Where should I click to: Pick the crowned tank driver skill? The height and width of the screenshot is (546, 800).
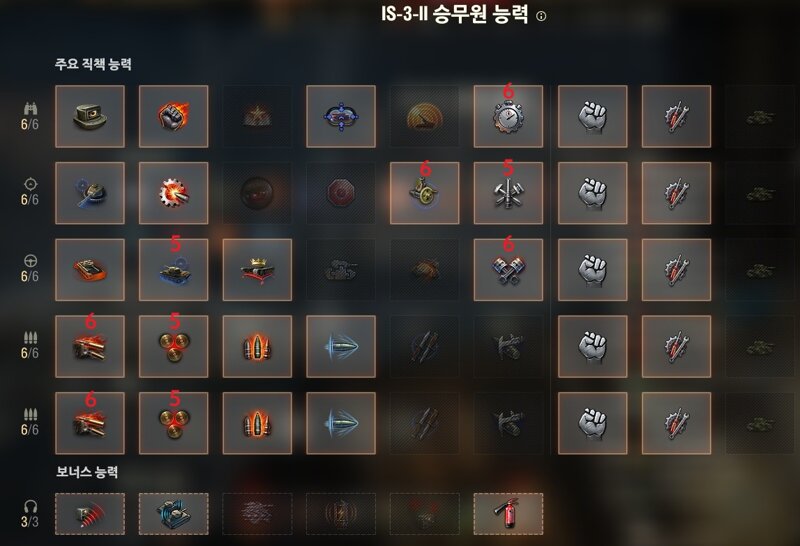click(x=257, y=269)
